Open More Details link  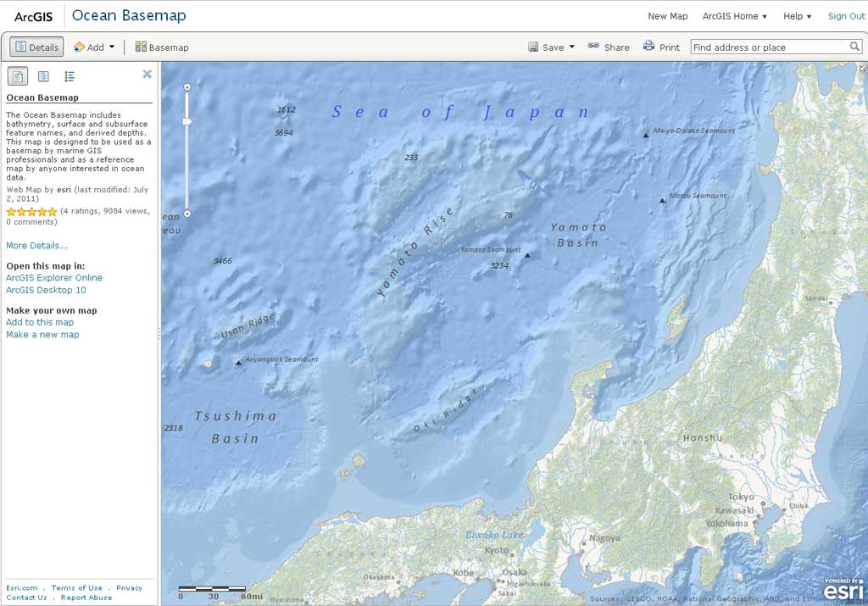37,245
